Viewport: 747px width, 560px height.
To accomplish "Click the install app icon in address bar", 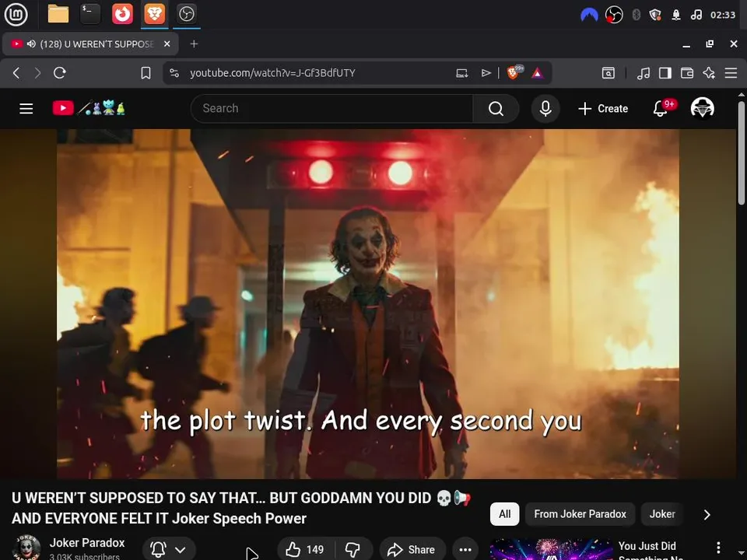I will coord(461,73).
